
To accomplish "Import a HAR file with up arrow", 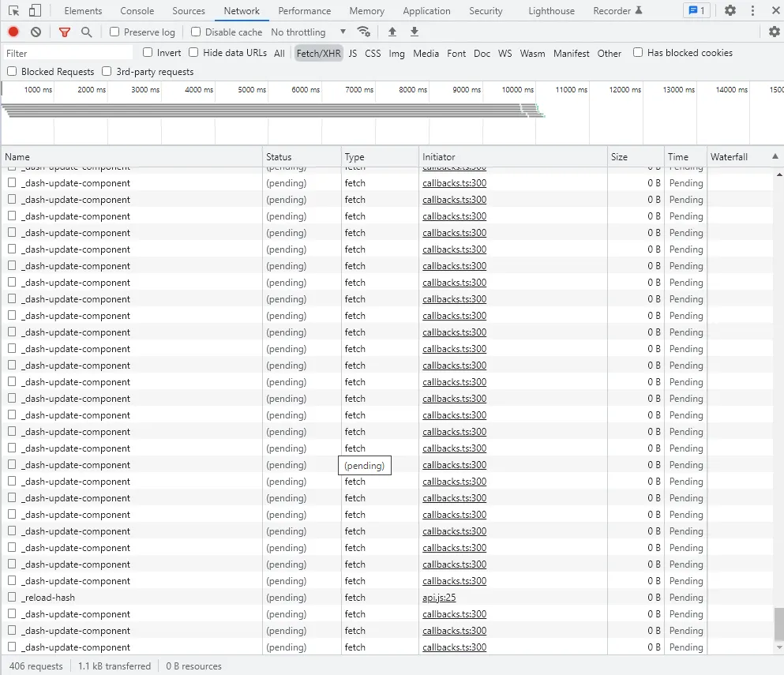I will (x=392, y=32).
